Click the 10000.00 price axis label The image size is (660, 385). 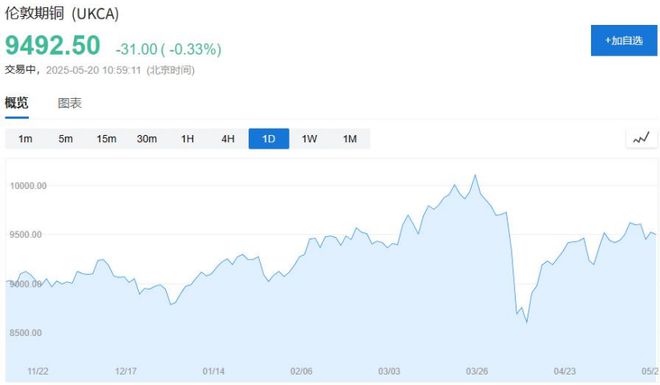28,186
